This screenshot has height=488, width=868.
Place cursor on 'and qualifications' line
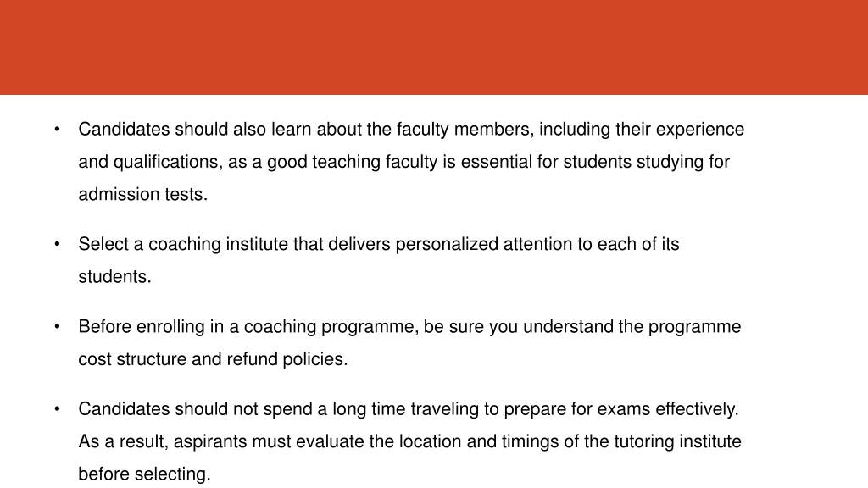[404, 162]
